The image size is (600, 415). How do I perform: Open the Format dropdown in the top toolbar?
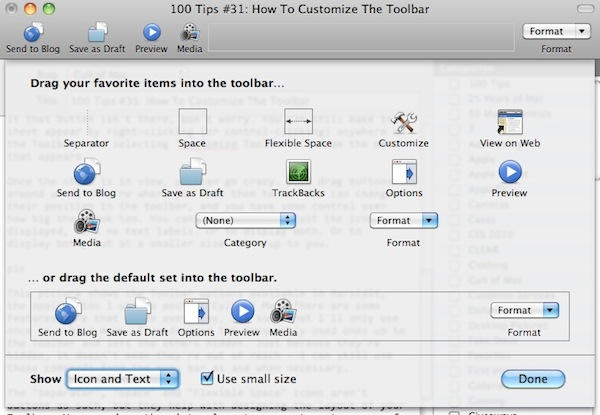(x=555, y=31)
